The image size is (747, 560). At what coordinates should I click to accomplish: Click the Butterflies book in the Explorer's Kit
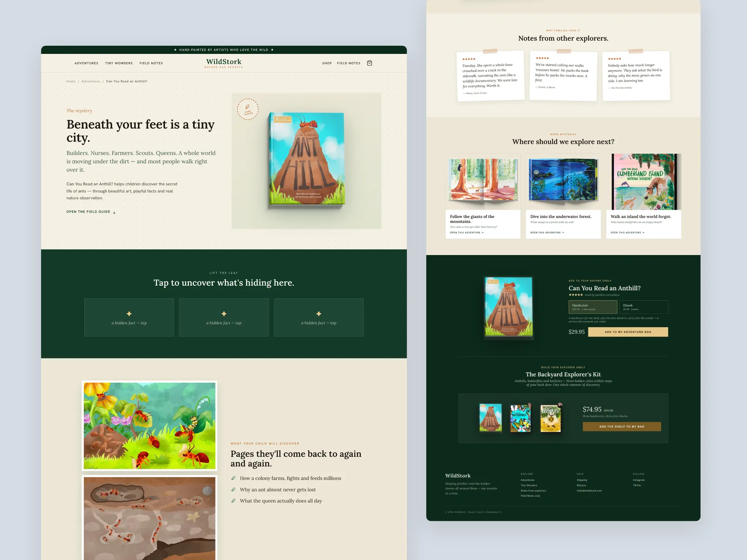pyautogui.click(x=520, y=418)
